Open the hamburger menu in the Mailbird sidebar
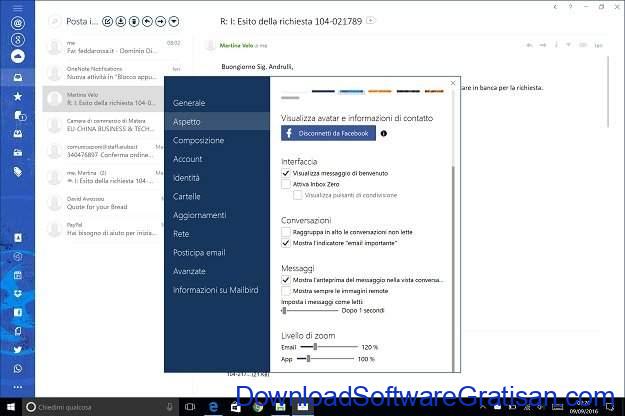 click(x=18, y=8)
